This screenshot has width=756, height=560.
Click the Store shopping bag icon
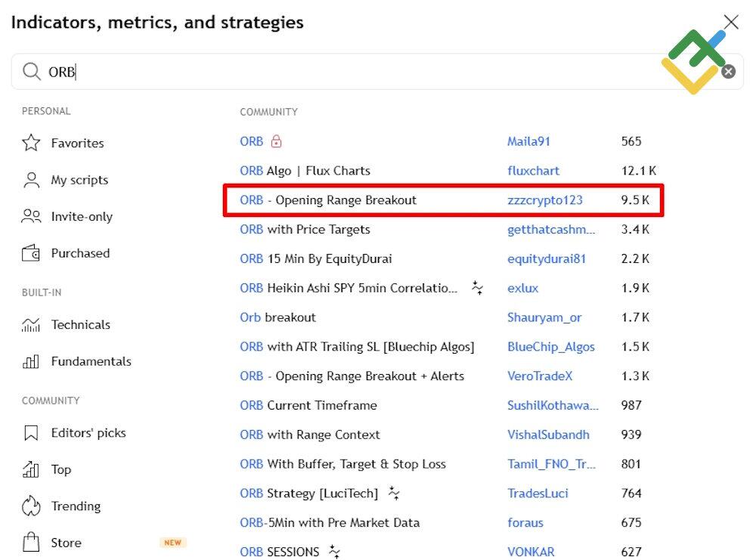[31, 543]
